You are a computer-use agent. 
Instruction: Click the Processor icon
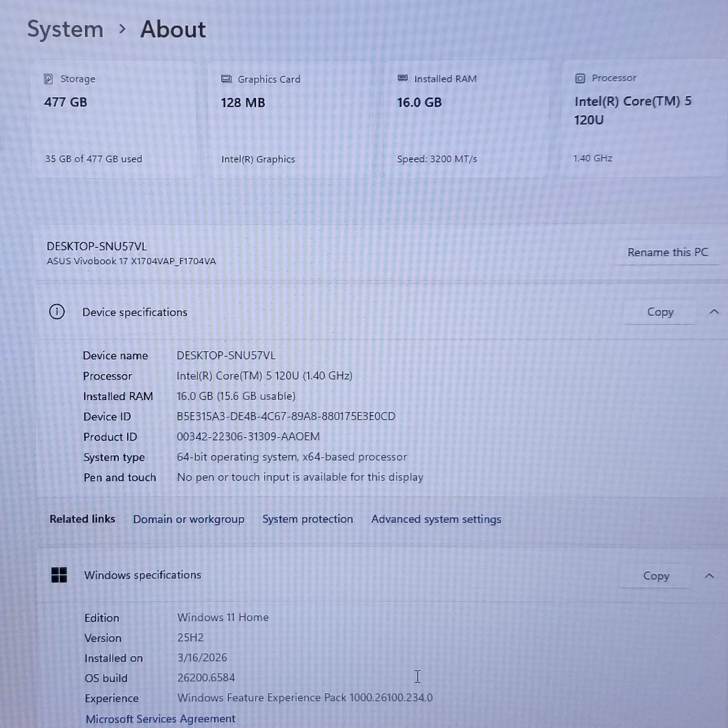point(580,78)
